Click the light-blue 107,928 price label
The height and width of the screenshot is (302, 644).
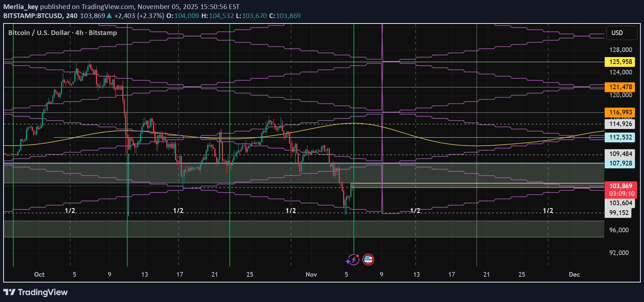(620, 163)
